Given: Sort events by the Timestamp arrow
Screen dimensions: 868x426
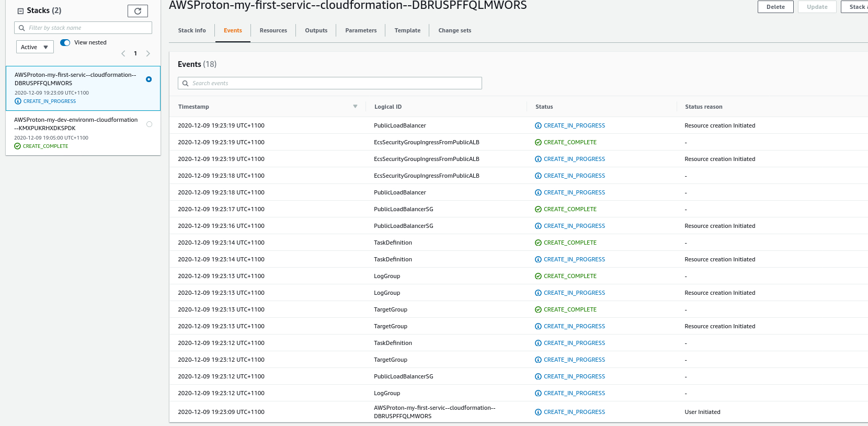Looking at the screenshot, I should point(355,107).
